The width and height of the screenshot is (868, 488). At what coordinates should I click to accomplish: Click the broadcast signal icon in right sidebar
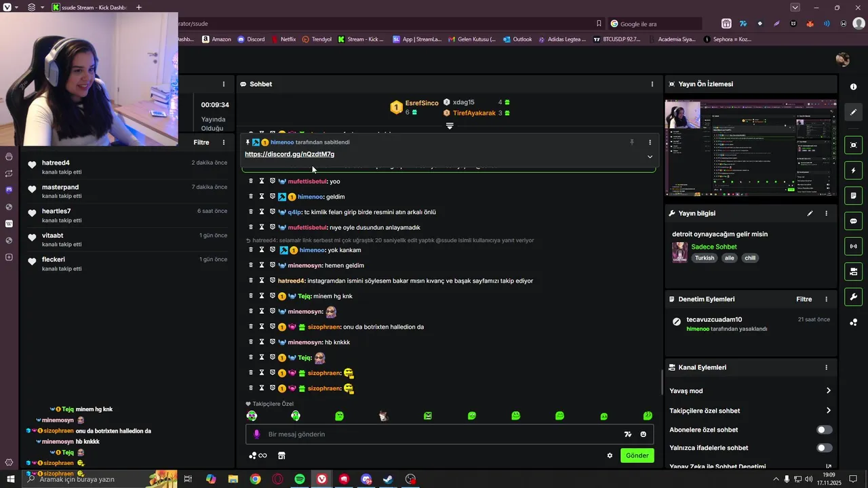coord(853,246)
